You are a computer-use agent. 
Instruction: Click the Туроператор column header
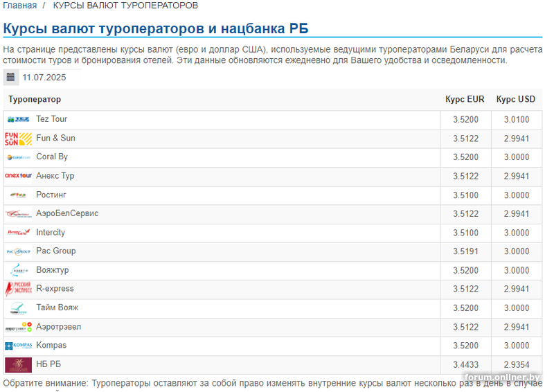35,99
